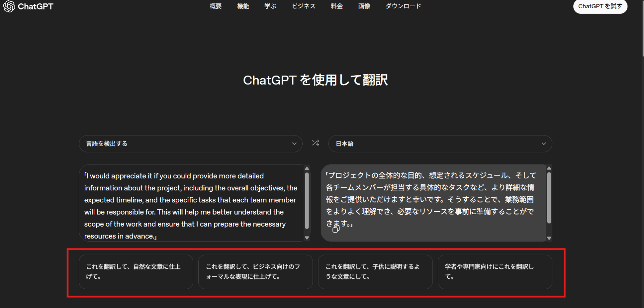Choose the 自然な文章に仕上げて prompt suggestion

[x=136, y=272]
